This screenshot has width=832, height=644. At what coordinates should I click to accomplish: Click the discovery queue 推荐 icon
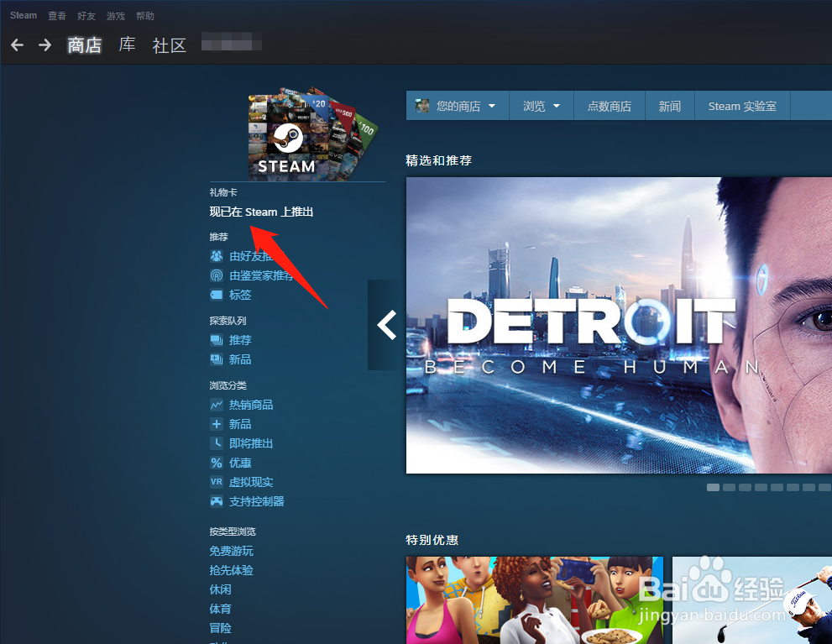coord(217,340)
